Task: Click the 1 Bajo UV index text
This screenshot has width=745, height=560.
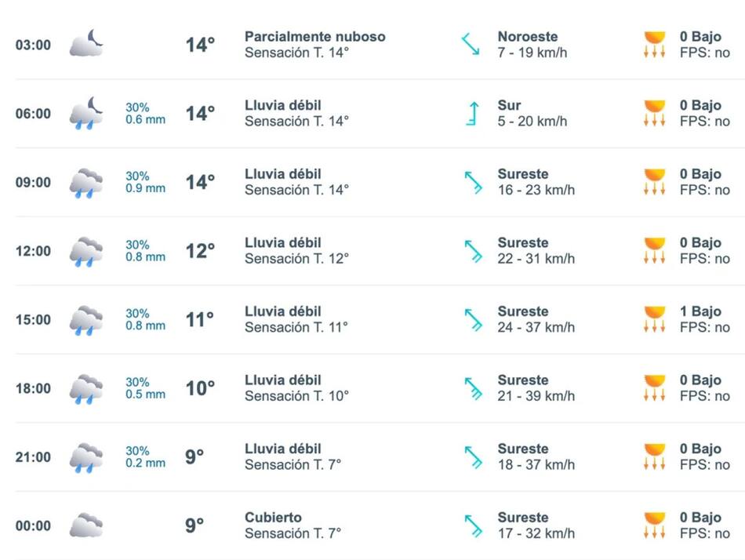Action: pyautogui.click(x=700, y=311)
